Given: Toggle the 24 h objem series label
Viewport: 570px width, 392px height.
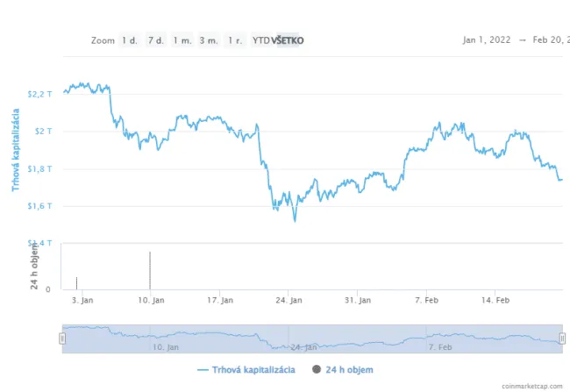Looking at the screenshot, I should point(349,369).
